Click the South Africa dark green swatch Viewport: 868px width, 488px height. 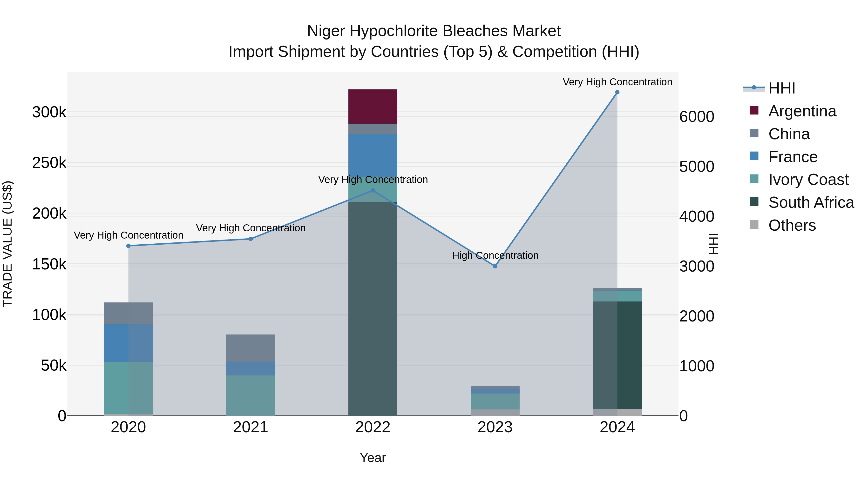(754, 202)
